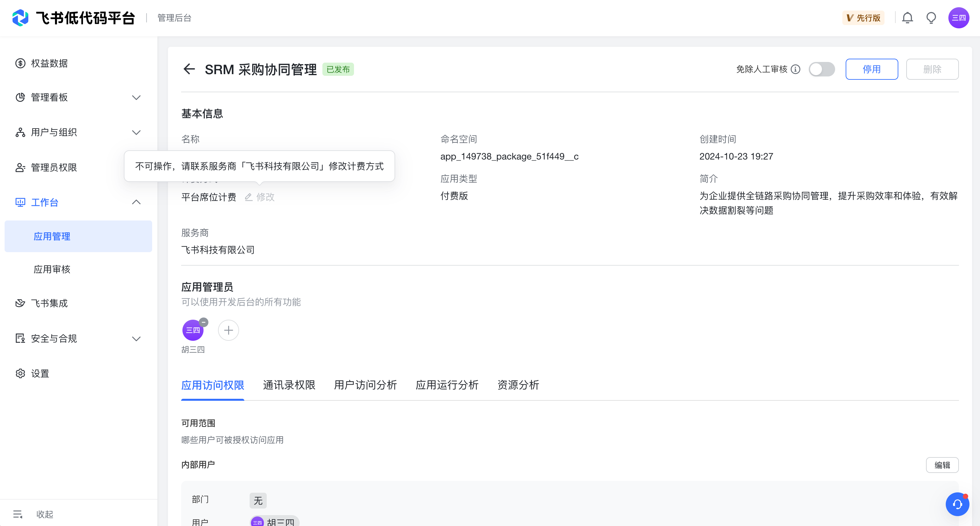This screenshot has height=526, width=980.
Task: Click the 无 department tag
Action: tap(258, 501)
